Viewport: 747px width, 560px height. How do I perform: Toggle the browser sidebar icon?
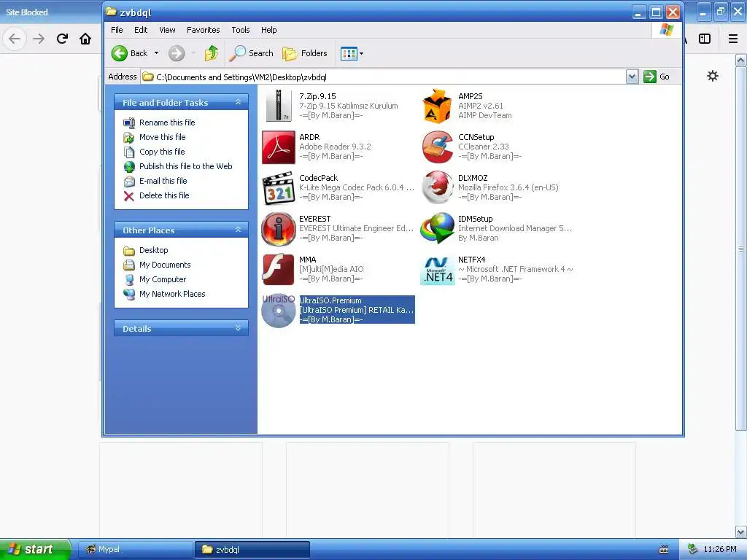click(x=705, y=39)
